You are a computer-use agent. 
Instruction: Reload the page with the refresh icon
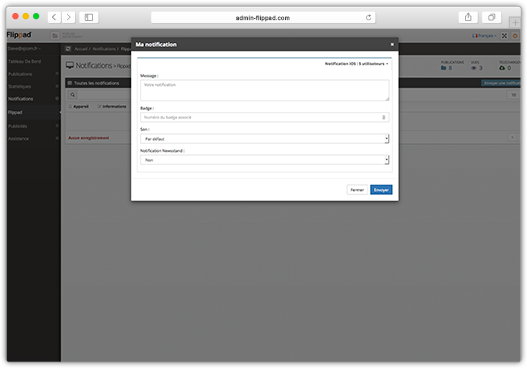click(x=368, y=17)
